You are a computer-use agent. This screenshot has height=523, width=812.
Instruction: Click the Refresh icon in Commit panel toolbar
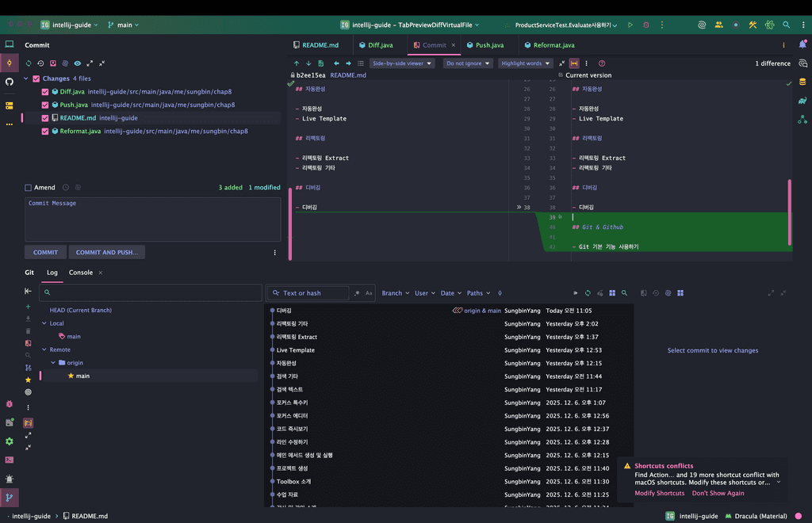point(29,63)
